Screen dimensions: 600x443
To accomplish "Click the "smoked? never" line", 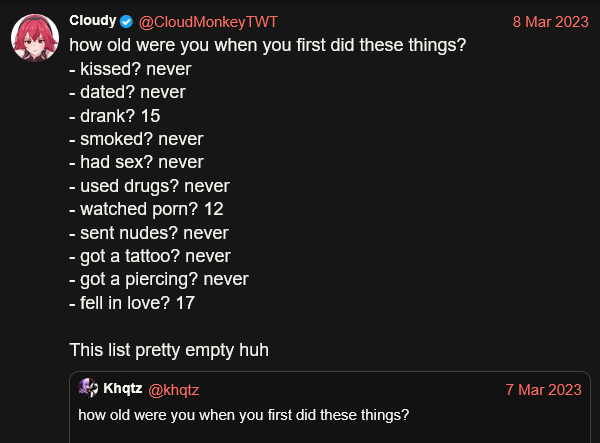I will pyautogui.click(x=136, y=139).
